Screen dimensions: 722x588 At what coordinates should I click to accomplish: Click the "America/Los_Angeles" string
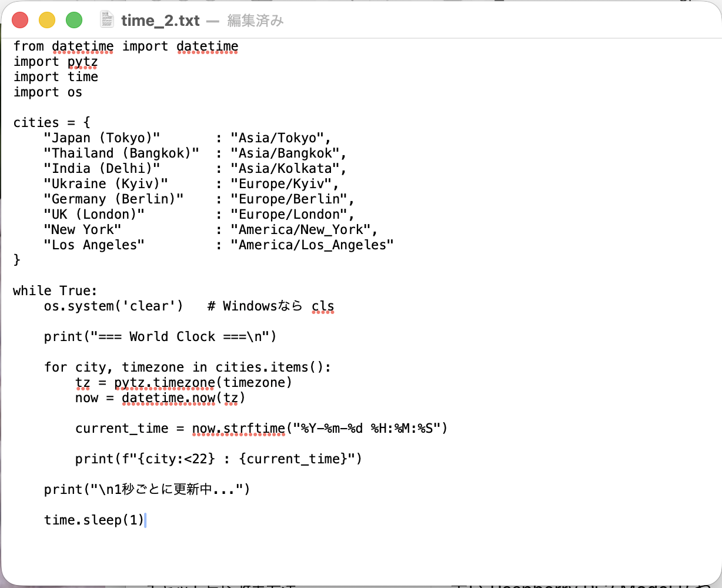(x=312, y=245)
